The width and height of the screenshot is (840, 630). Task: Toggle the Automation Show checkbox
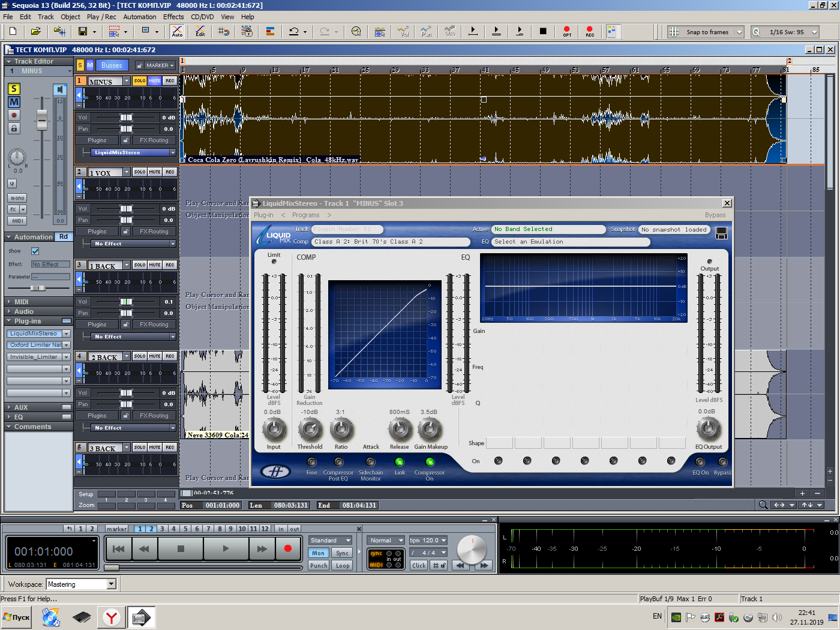point(35,251)
